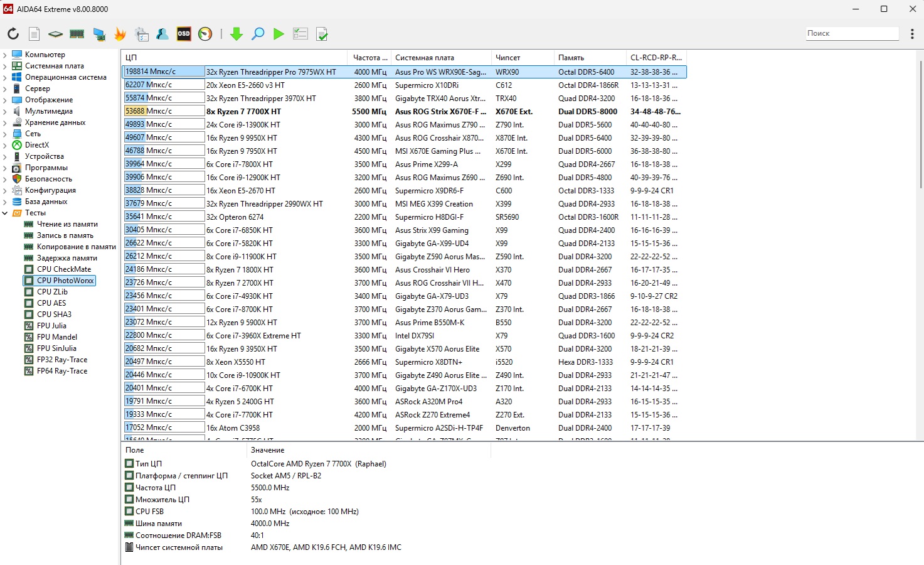Select the 16x Ryzen 9 9950X HT row
This screenshot has width=924, height=565.
click(x=404, y=138)
